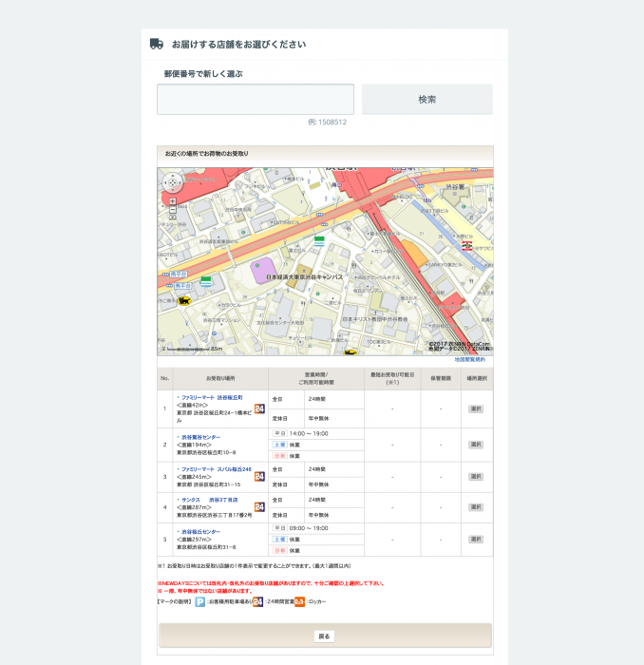644x665 pixels.
Task: Click the red NEWDAYS notice text
Action: [x=271, y=583]
